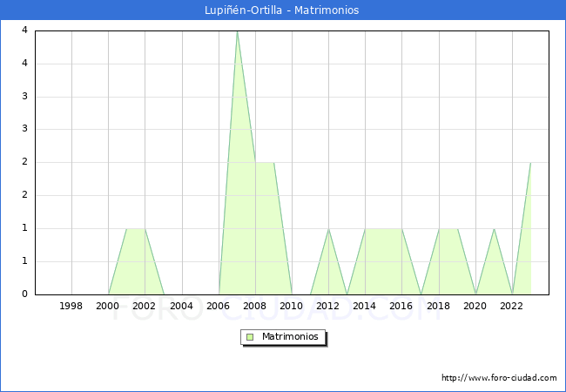The image size is (566, 392).
Task: Click the 0 y-axis label
Action: click(x=24, y=294)
